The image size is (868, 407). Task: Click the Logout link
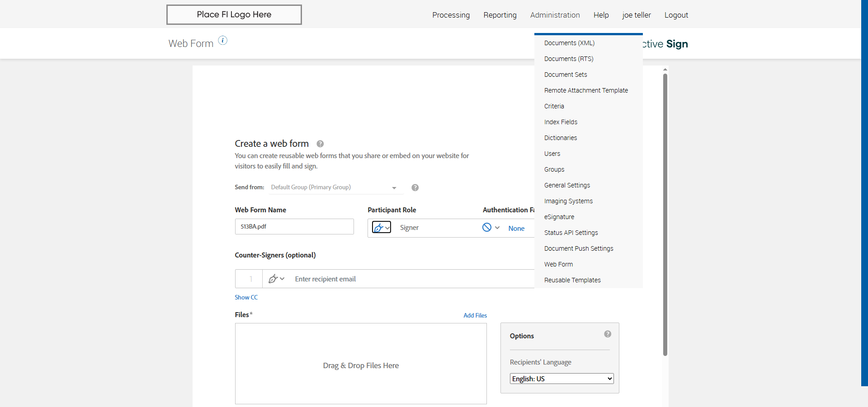tap(676, 15)
